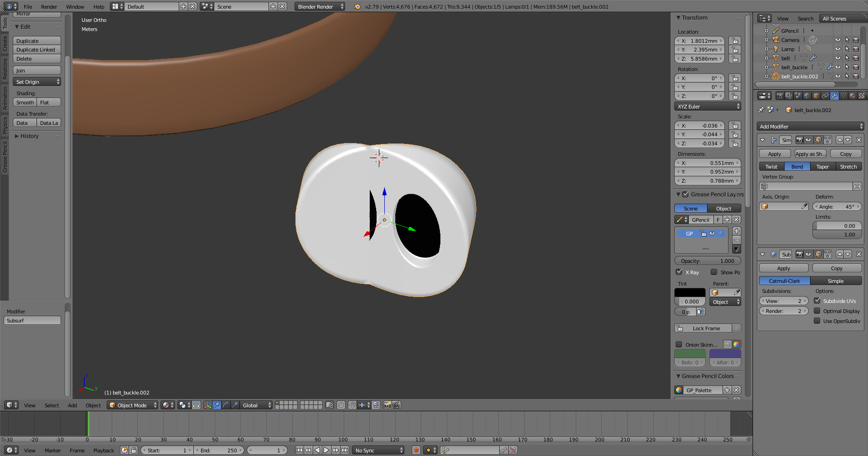Jump to the last frame

point(345,450)
